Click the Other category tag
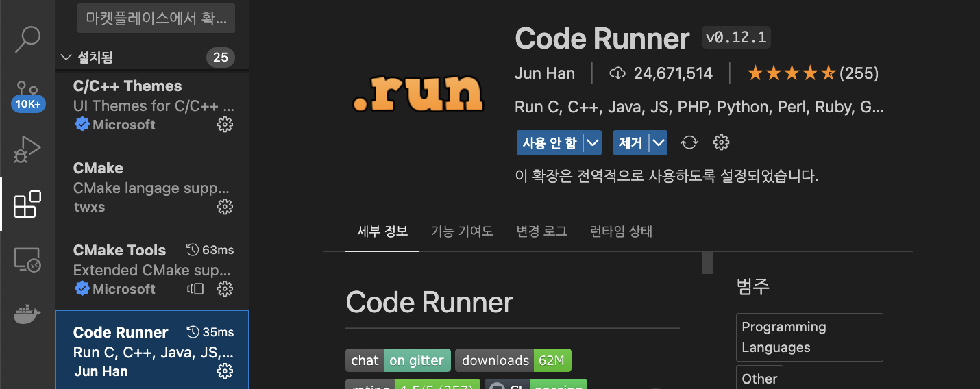This screenshot has height=389, width=980. (x=759, y=378)
